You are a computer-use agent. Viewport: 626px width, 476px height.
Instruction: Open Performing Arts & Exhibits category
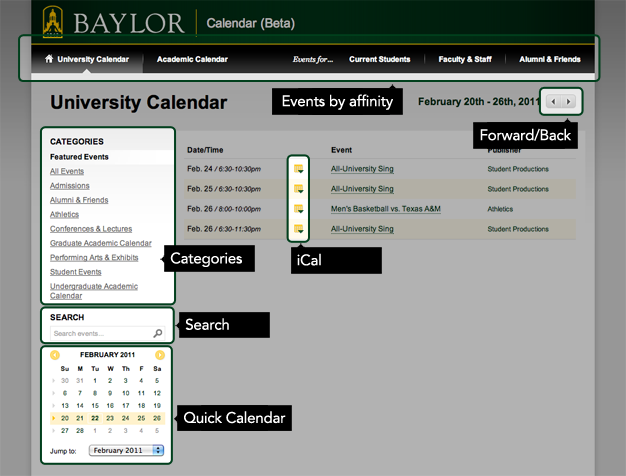pos(94,258)
